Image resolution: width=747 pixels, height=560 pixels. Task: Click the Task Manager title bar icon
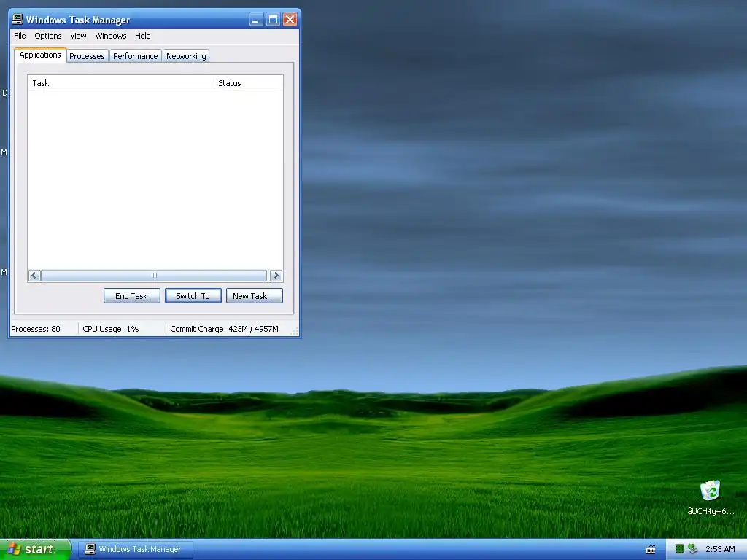coord(18,19)
